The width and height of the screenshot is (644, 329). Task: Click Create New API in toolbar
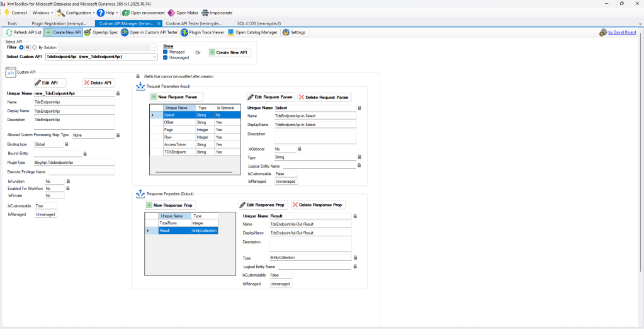[63, 32]
